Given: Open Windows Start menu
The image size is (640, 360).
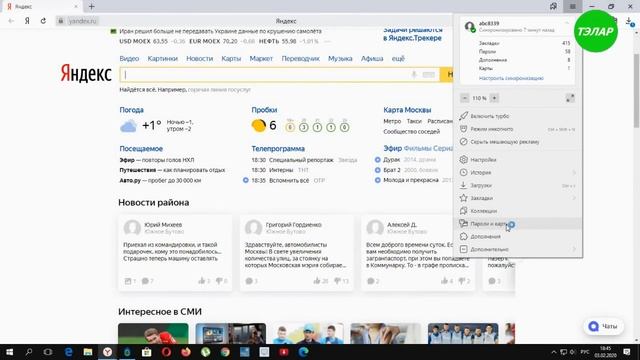Looking at the screenshot, I should (9, 352).
